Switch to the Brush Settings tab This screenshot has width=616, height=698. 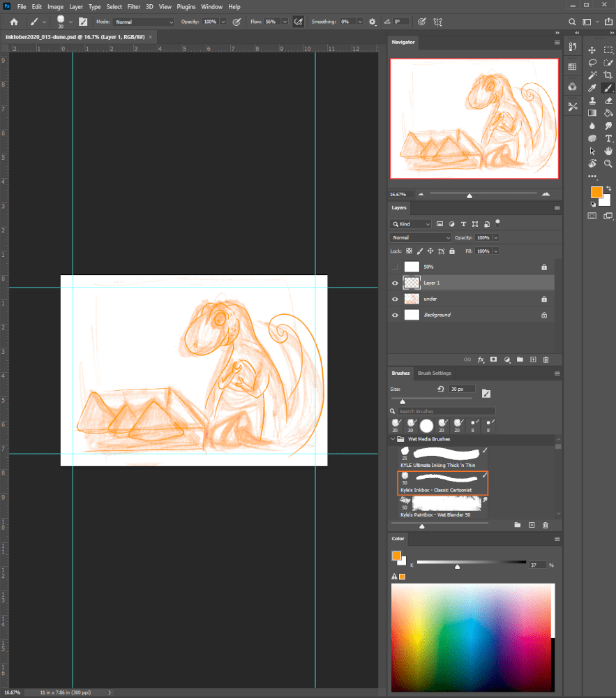coord(434,373)
